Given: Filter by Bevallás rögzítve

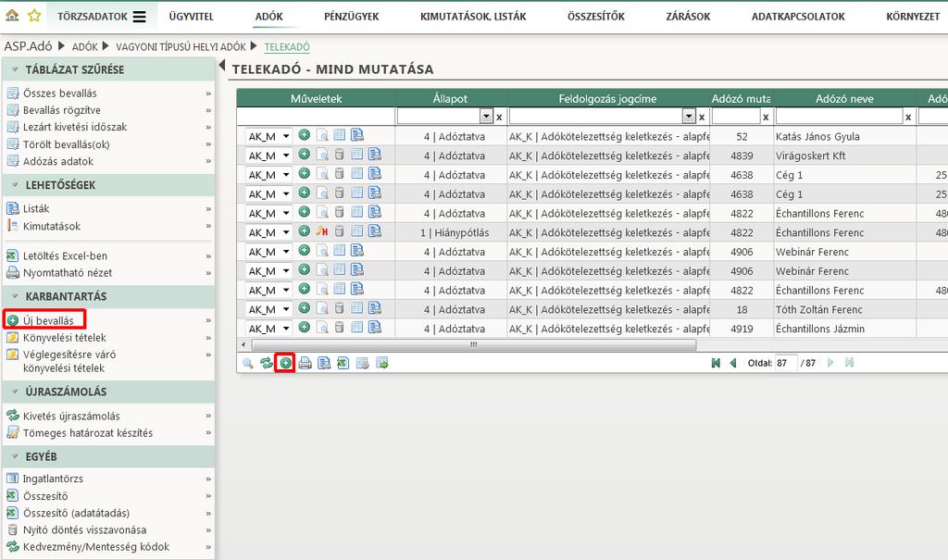Looking at the screenshot, I should [x=62, y=110].
